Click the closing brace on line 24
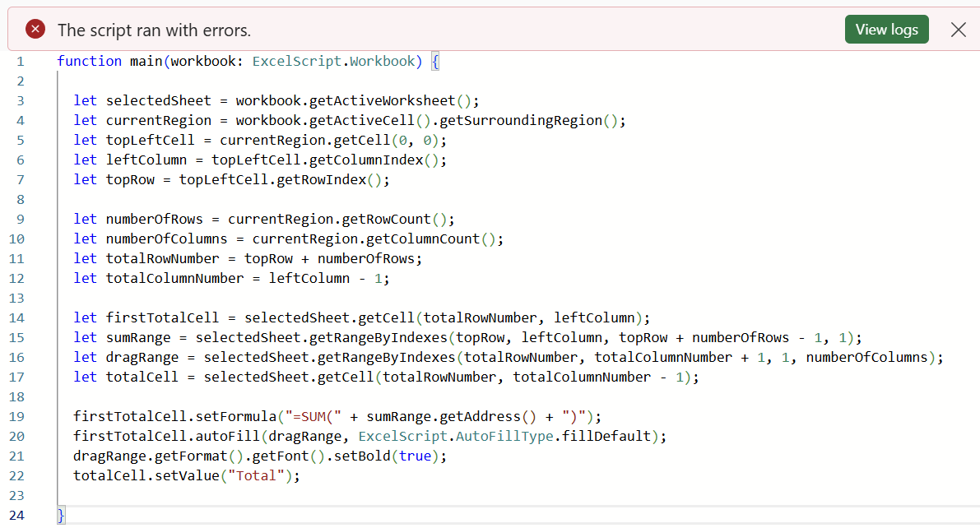 61,516
